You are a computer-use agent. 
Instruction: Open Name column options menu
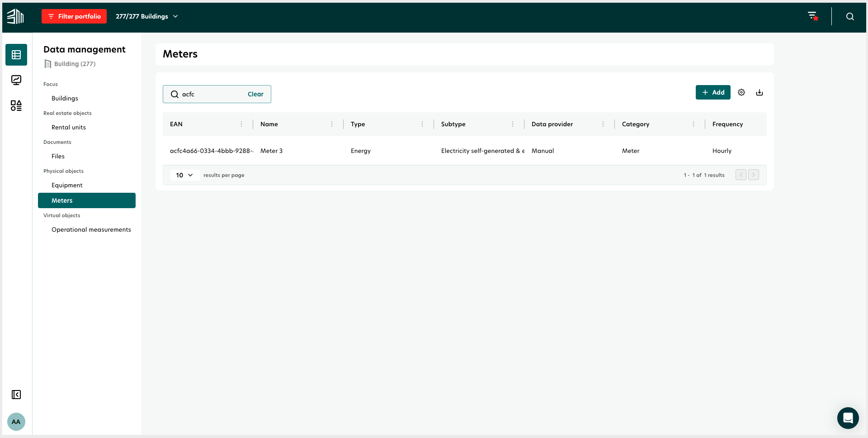click(332, 124)
